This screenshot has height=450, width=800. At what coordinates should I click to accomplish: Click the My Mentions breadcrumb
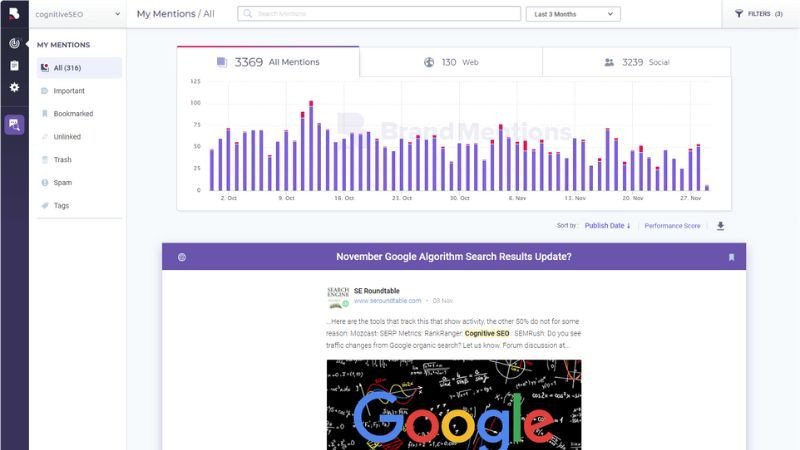click(x=166, y=14)
